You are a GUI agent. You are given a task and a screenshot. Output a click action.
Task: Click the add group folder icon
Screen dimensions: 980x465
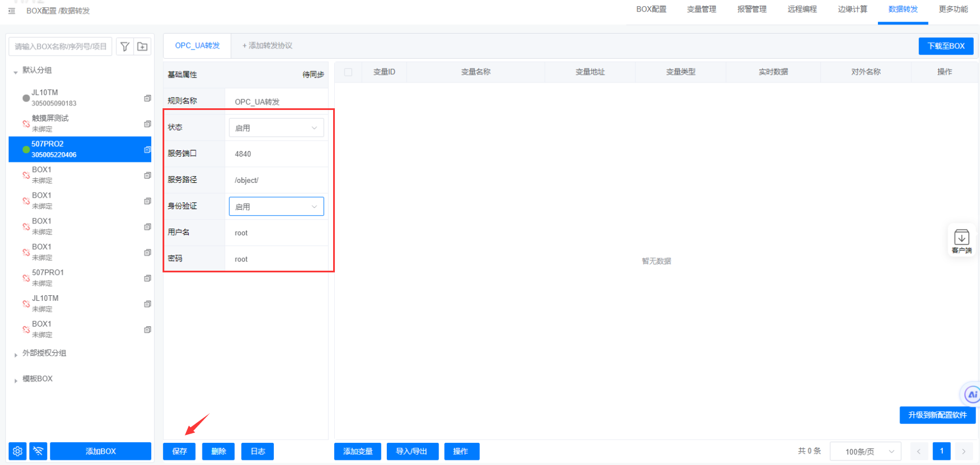(143, 47)
